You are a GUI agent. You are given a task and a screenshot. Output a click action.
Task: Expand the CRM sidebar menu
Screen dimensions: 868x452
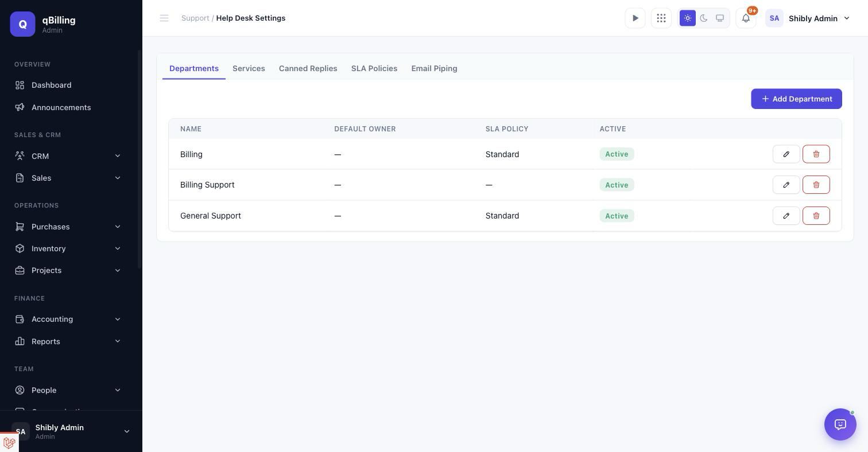[x=68, y=156]
